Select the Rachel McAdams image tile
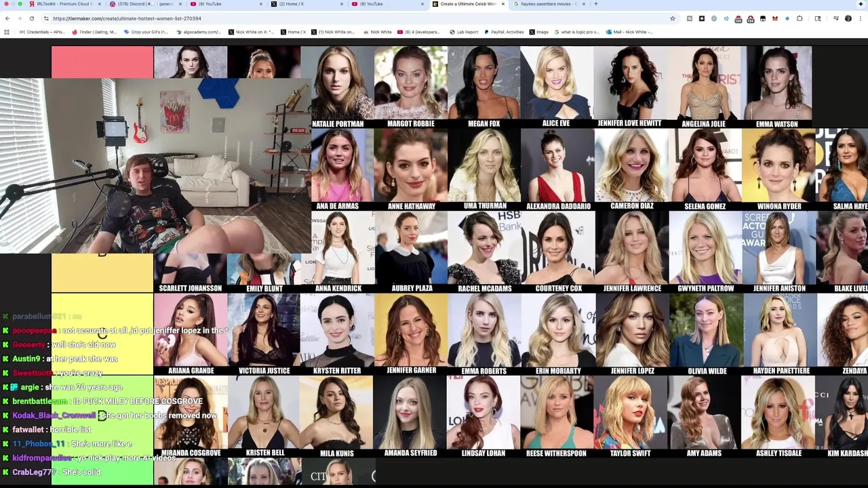This screenshot has width=868, height=488. point(484,252)
